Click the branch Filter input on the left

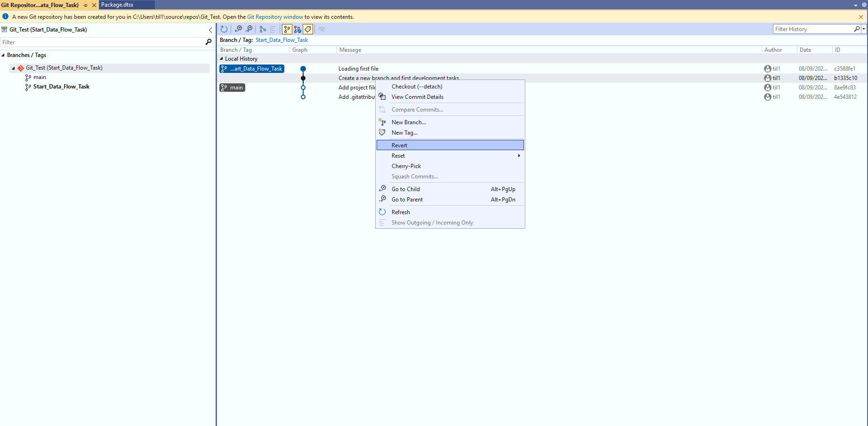point(102,42)
